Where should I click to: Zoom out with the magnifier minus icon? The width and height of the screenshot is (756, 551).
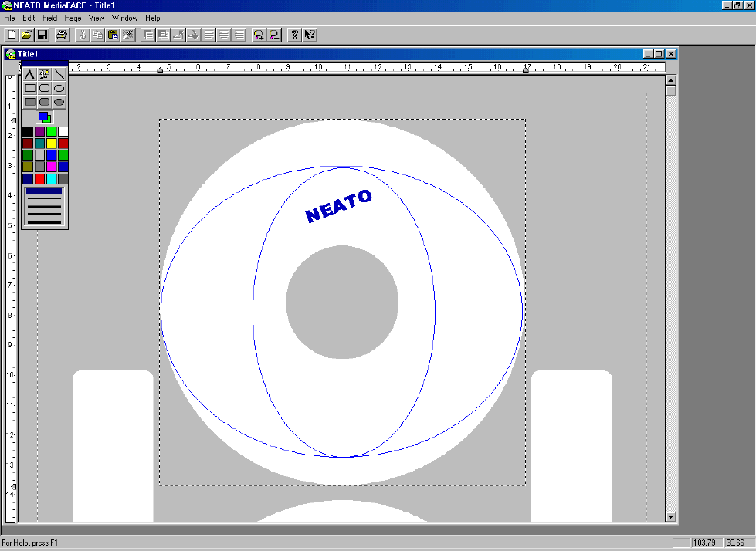pos(274,35)
